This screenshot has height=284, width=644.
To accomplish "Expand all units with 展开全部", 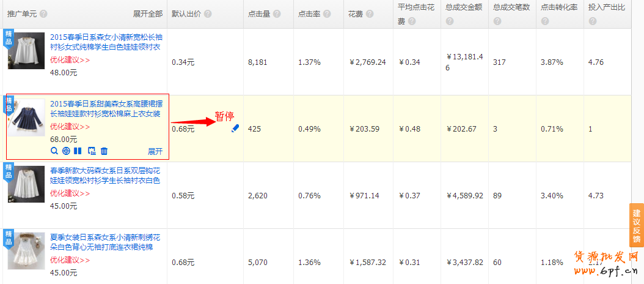I will pos(148,14).
